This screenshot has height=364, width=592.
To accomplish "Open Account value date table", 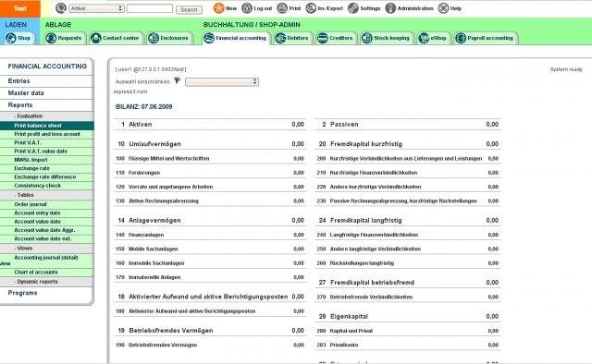I will coord(47,222).
